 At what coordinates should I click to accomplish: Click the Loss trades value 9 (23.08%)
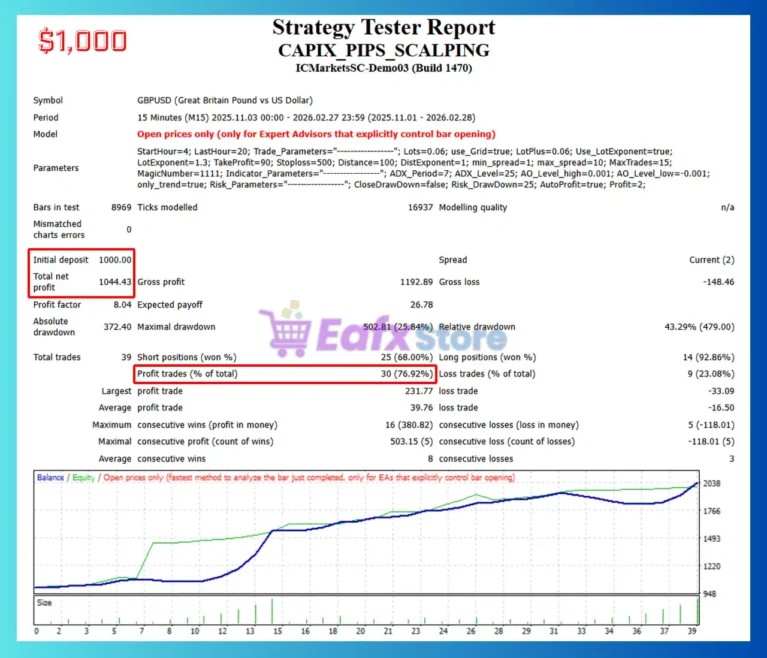click(x=711, y=374)
